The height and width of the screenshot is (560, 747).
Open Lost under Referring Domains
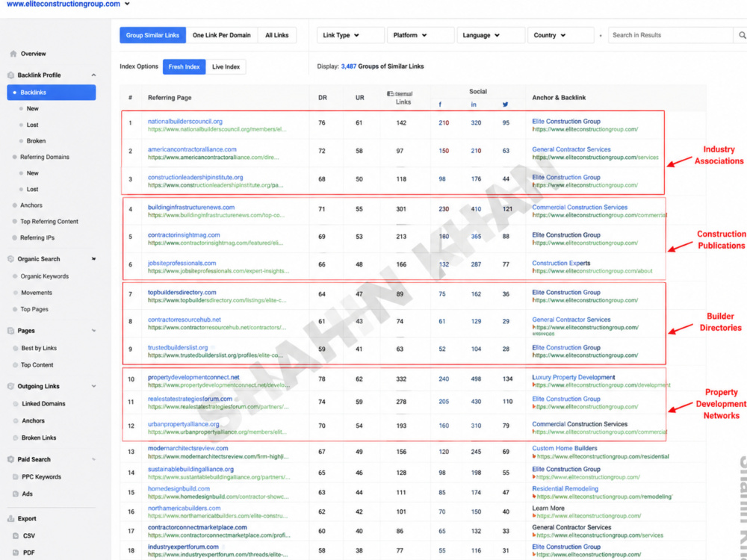32,189
